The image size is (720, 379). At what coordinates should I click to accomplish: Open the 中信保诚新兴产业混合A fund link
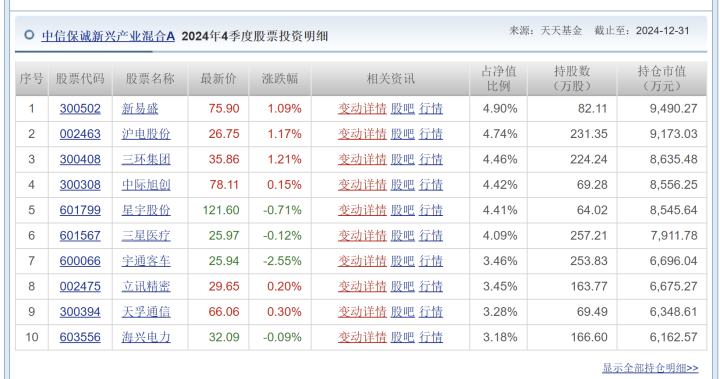tap(108, 36)
